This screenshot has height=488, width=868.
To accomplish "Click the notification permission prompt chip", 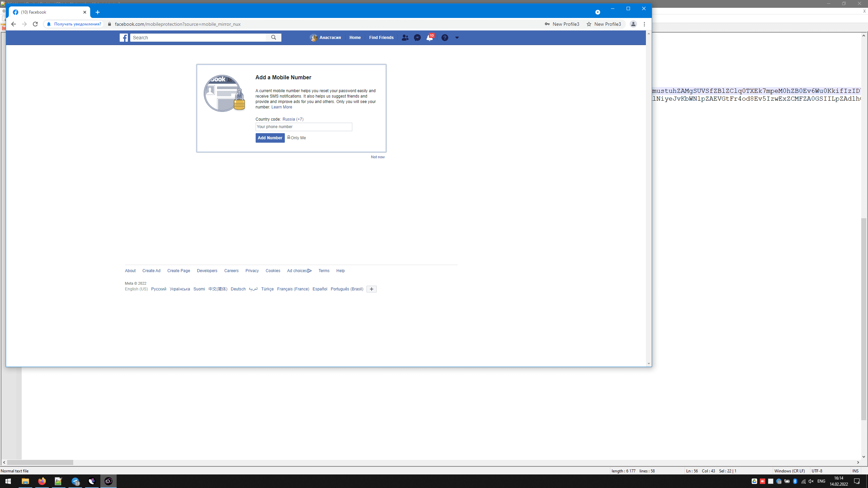I will tap(74, 24).
